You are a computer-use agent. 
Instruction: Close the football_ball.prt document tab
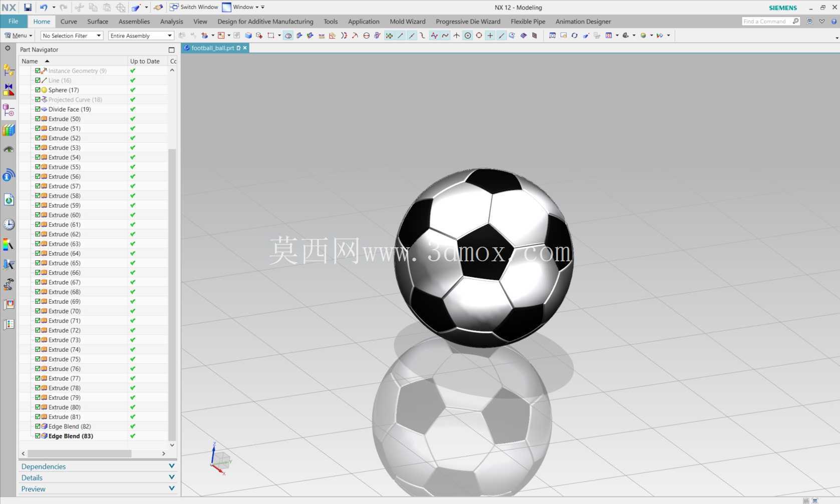pyautogui.click(x=245, y=48)
